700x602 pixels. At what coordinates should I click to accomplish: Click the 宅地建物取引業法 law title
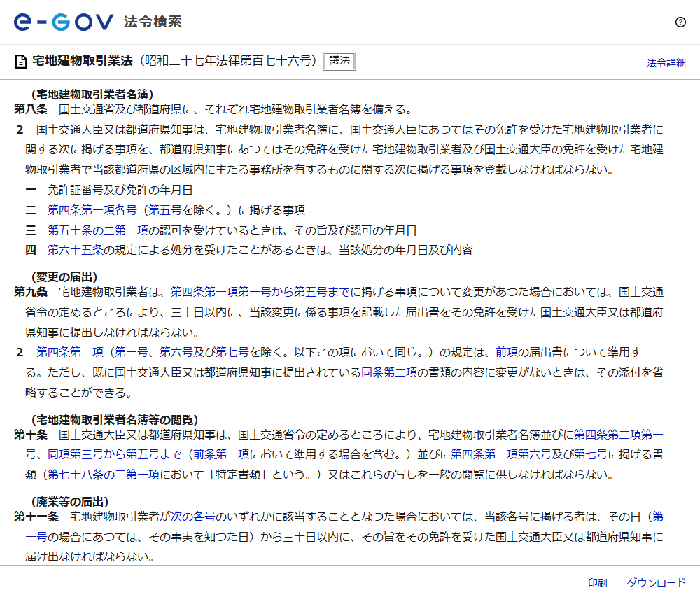[83, 61]
